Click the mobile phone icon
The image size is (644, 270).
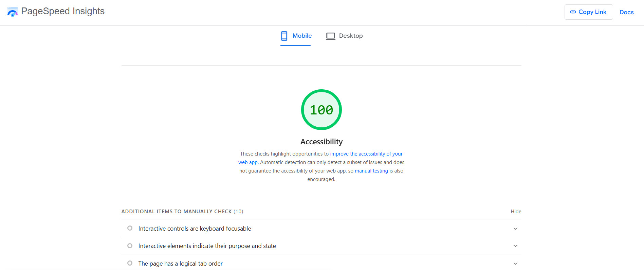(284, 36)
